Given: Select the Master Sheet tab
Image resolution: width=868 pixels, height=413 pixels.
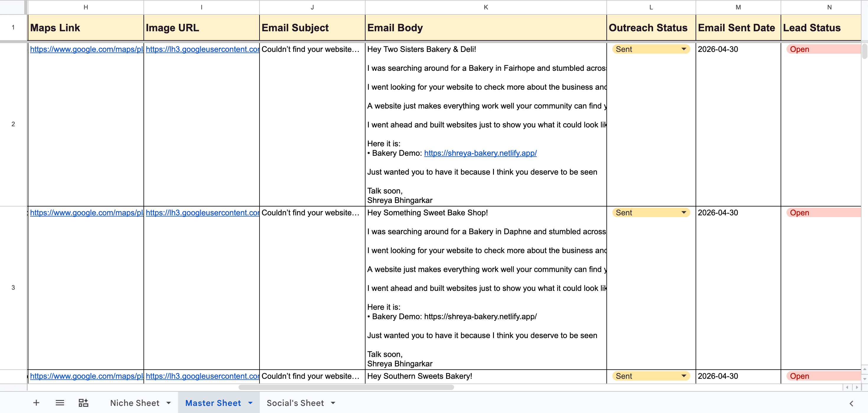Looking at the screenshot, I should click(213, 403).
